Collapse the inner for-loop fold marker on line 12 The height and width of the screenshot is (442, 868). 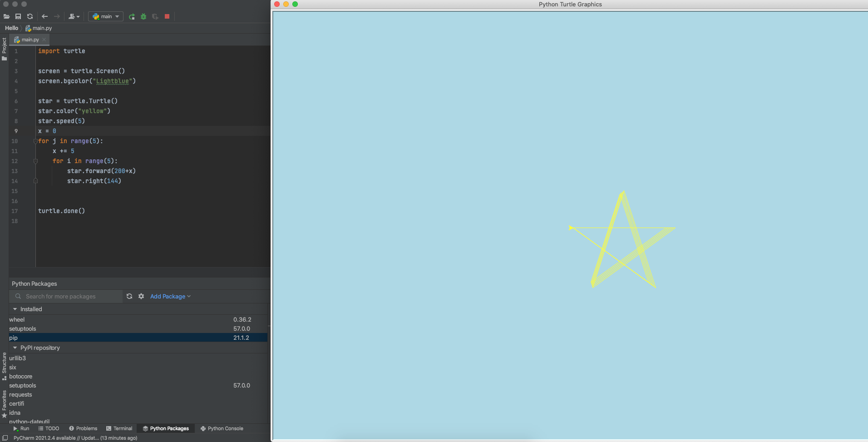pyautogui.click(x=35, y=161)
